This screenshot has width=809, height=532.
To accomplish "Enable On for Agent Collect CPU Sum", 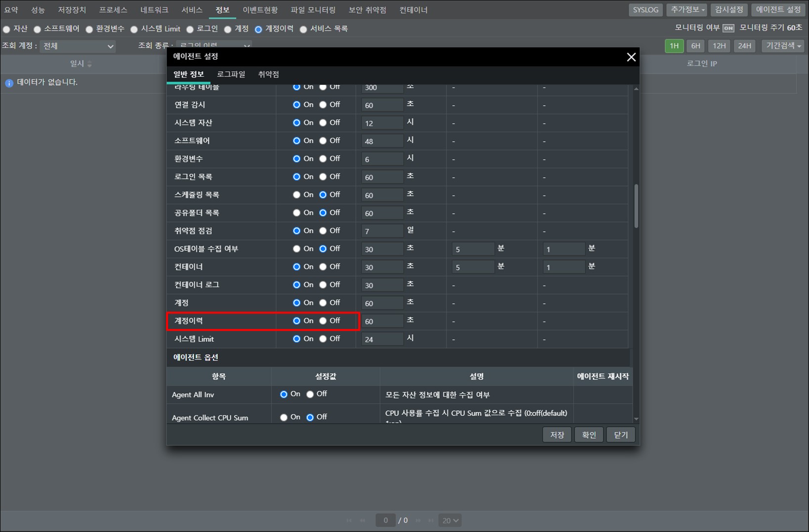I will [x=284, y=417].
